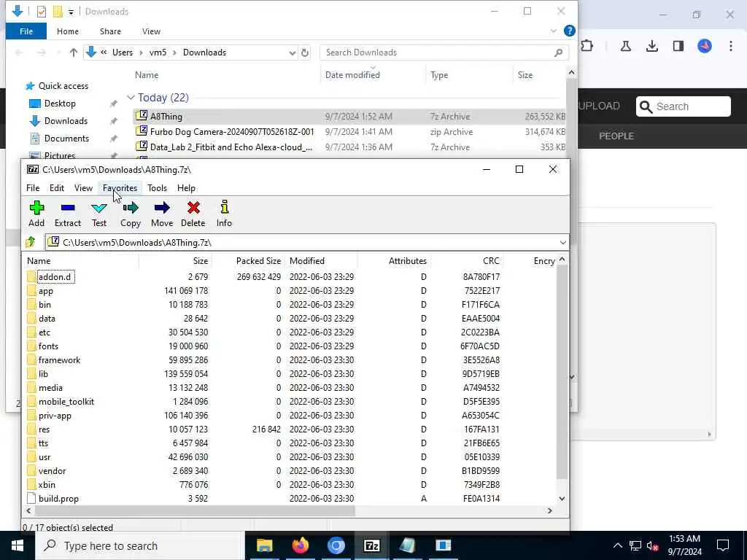The height and width of the screenshot is (560, 747).
Task: Select the priv-app folder
Action: click(x=55, y=416)
